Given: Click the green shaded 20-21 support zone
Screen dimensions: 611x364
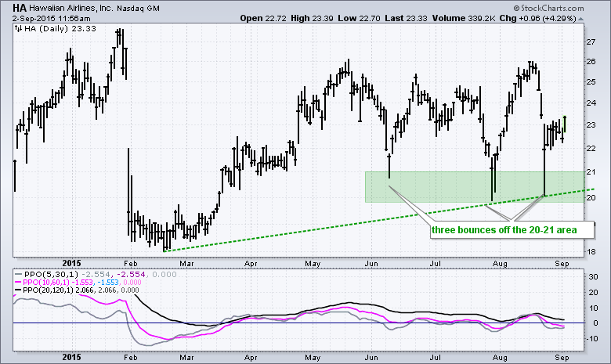Looking at the screenshot, I should (474, 187).
